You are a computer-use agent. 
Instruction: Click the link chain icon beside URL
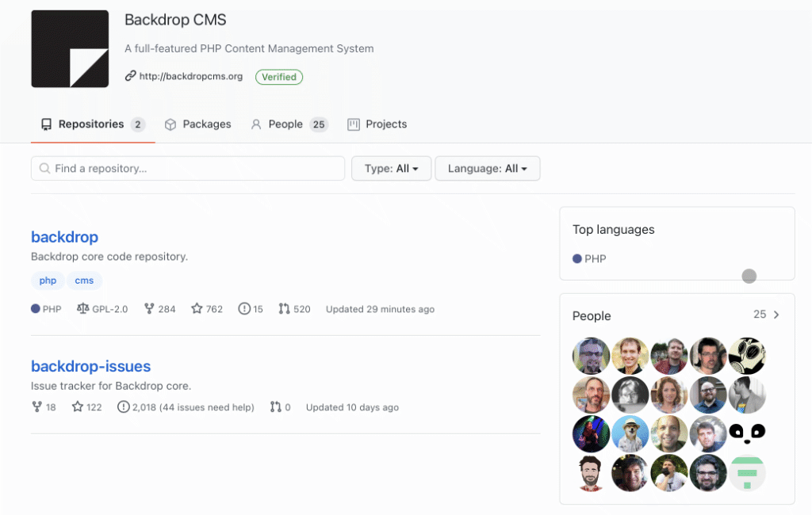pyautogui.click(x=131, y=76)
